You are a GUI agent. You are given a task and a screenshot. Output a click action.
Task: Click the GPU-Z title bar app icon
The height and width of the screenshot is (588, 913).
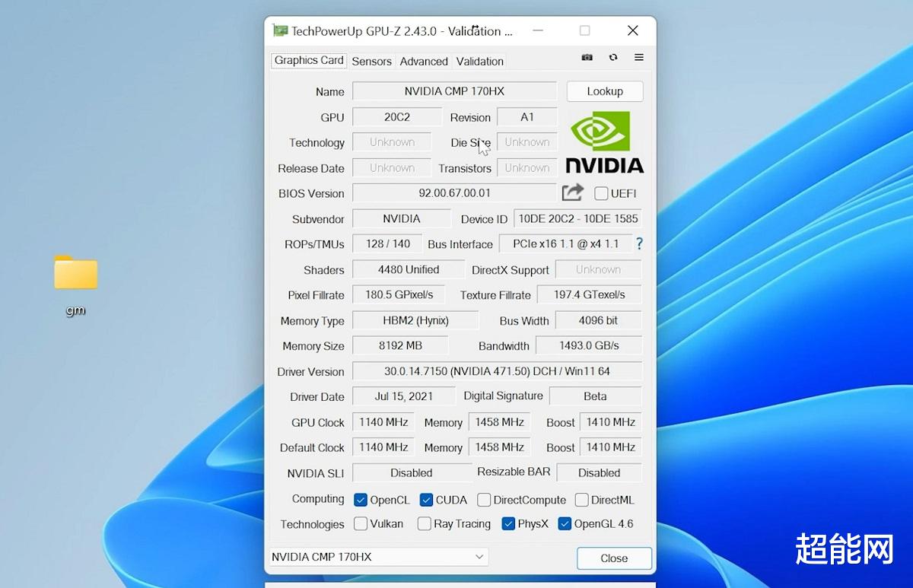coord(280,31)
